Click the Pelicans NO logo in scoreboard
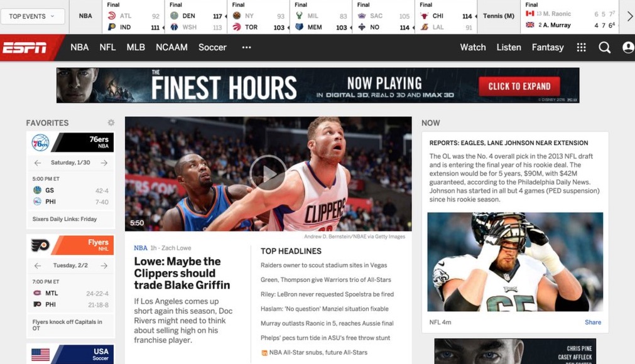 pyautogui.click(x=362, y=27)
